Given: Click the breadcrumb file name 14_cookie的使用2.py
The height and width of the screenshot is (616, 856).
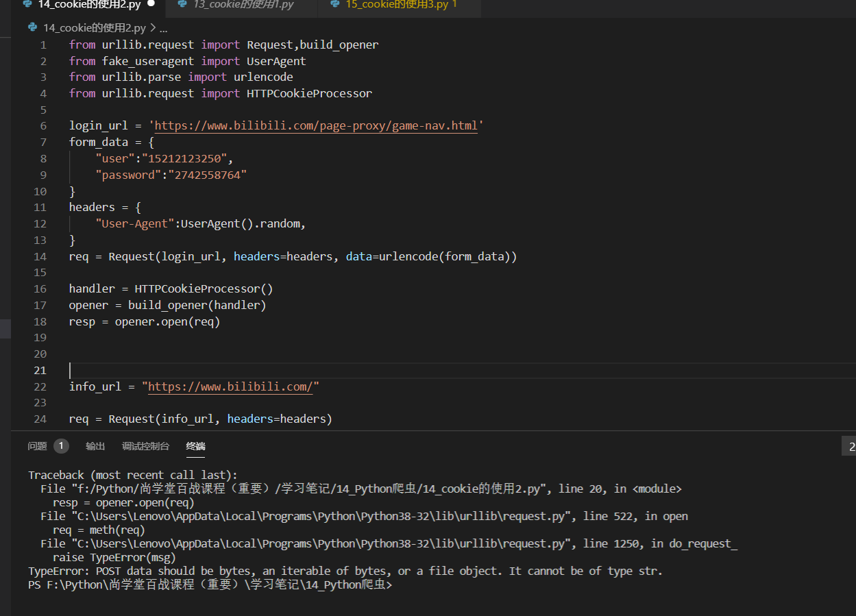Looking at the screenshot, I should coord(94,28).
